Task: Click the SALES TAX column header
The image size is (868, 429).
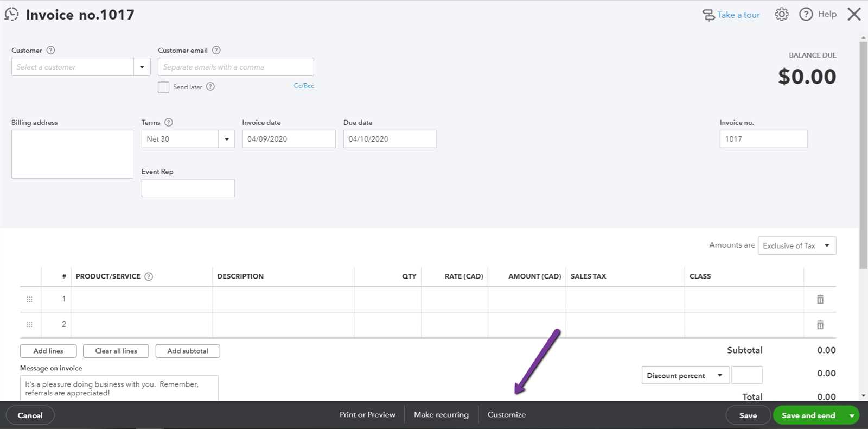Action: point(588,276)
